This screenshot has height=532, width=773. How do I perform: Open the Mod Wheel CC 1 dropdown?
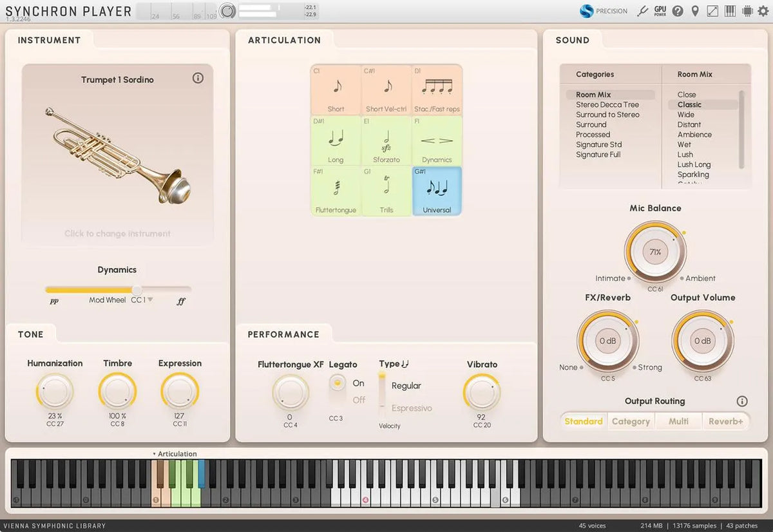click(x=150, y=300)
